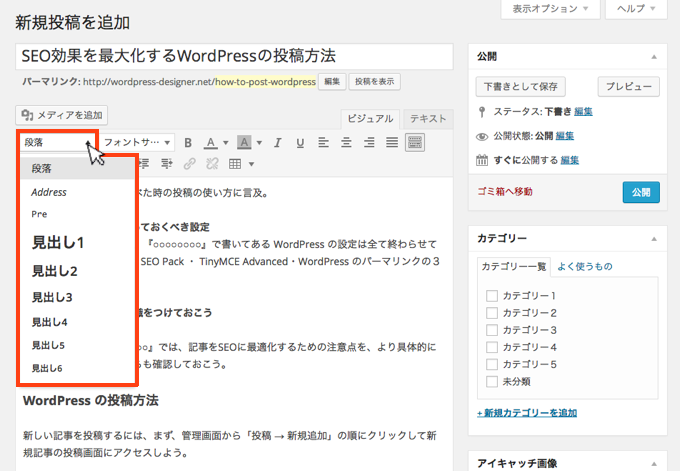Select 見出し2 in the format list
The image size is (680, 475).
(77, 271)
